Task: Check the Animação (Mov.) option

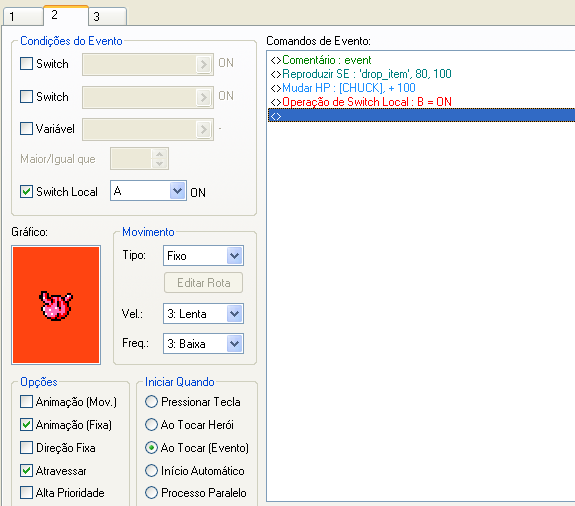Action: [x=26, y=402]
